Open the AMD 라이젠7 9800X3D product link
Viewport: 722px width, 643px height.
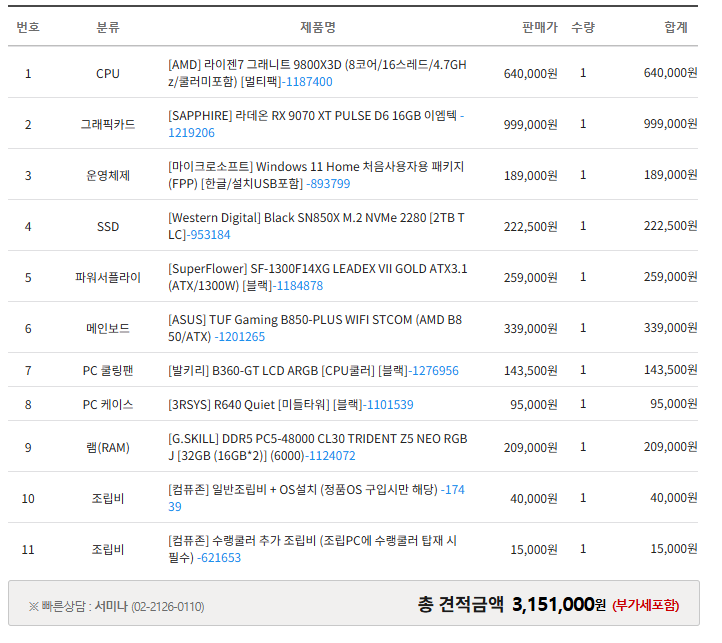(x=317, y=73)
